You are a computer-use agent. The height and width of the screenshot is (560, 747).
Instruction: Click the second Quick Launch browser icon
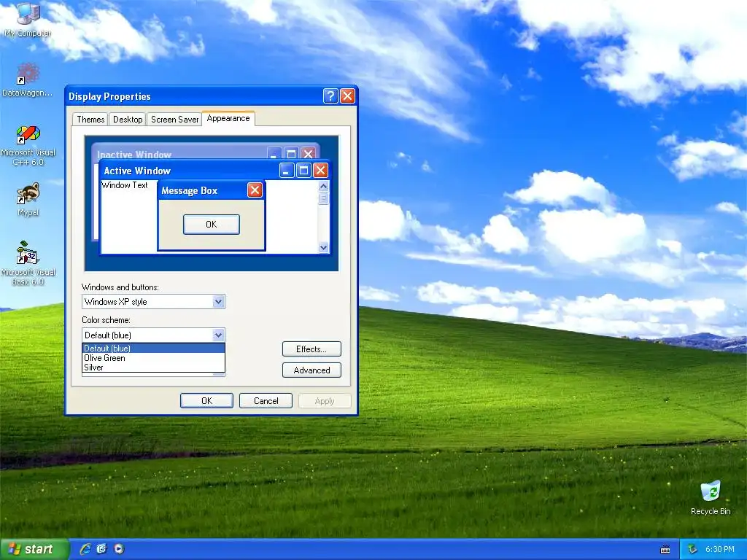click(102, 549)
